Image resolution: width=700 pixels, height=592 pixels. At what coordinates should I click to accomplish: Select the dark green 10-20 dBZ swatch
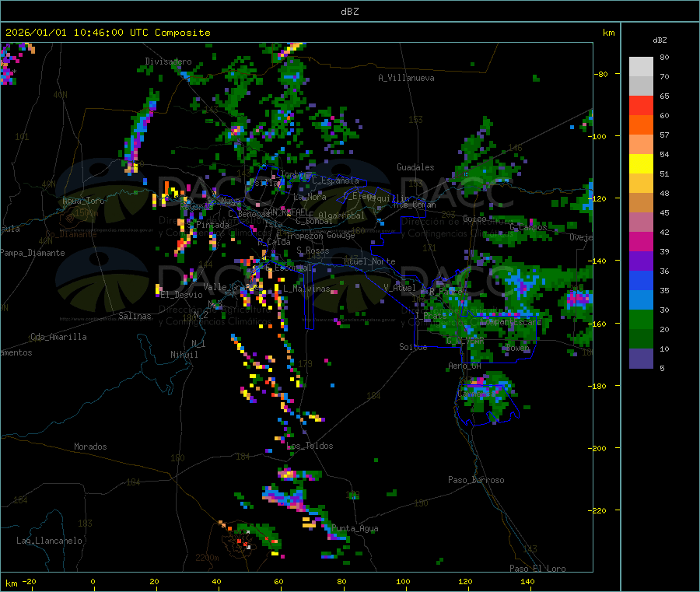pyautogui.click(x=641, y=339)
